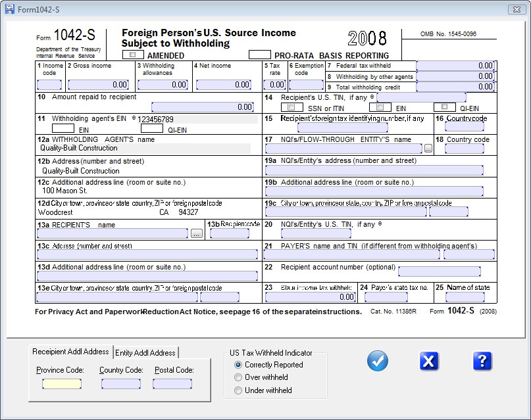Screen dimensions: 531x420
Task: Check the recipient TIN EIN checkbox
Action: coord(380,108)
